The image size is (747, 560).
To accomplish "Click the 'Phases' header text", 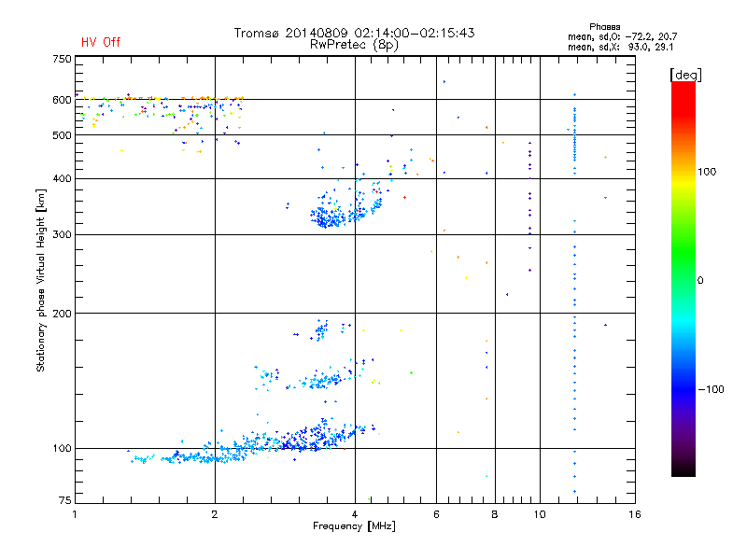I will tap(604, 27).
